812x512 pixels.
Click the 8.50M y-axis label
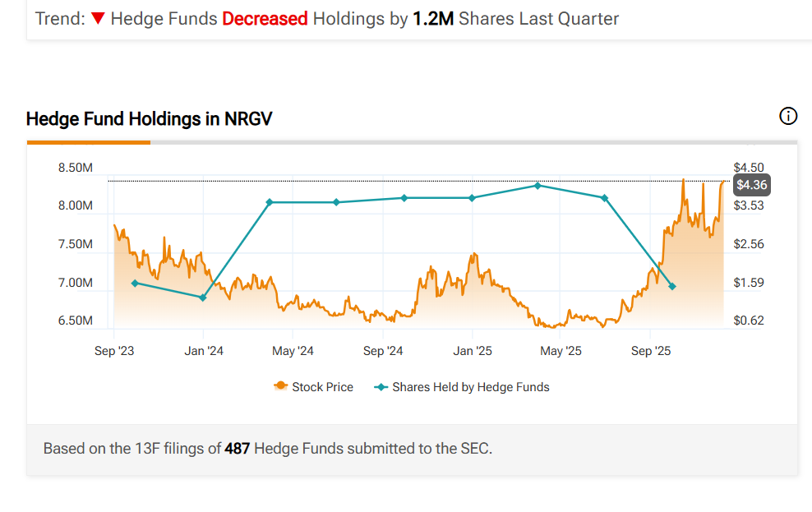pos(75,168)
